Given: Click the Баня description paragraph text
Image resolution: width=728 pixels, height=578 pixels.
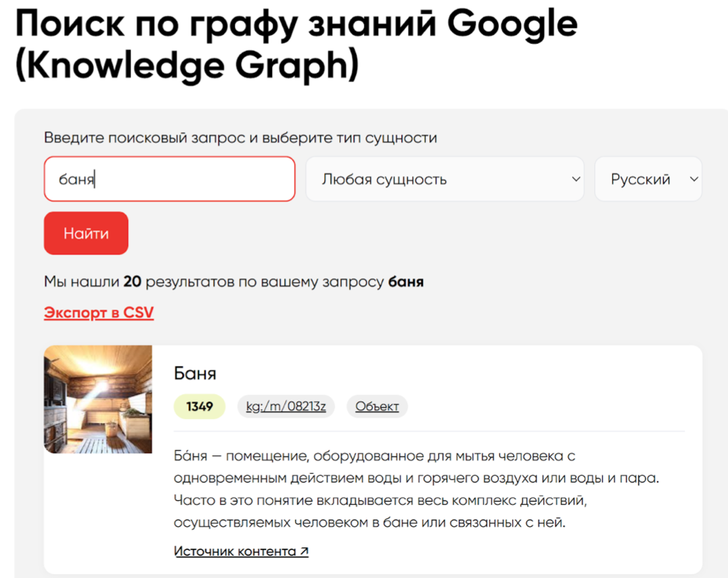Looking at the screenshot, I should coord(415,489).
